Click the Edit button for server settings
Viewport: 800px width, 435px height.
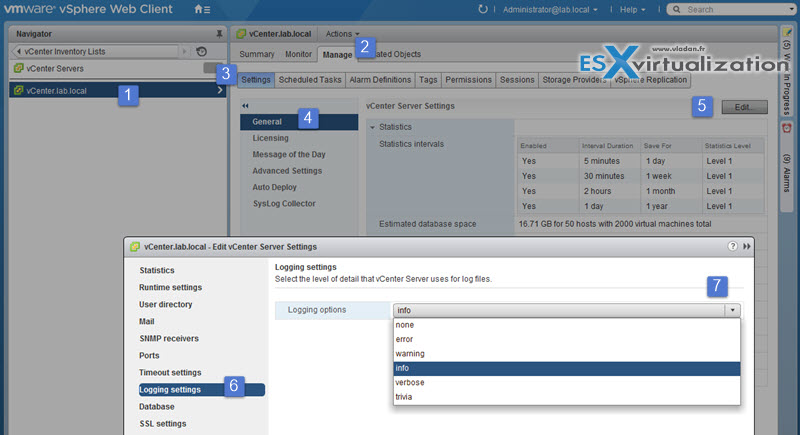point(744,107)
